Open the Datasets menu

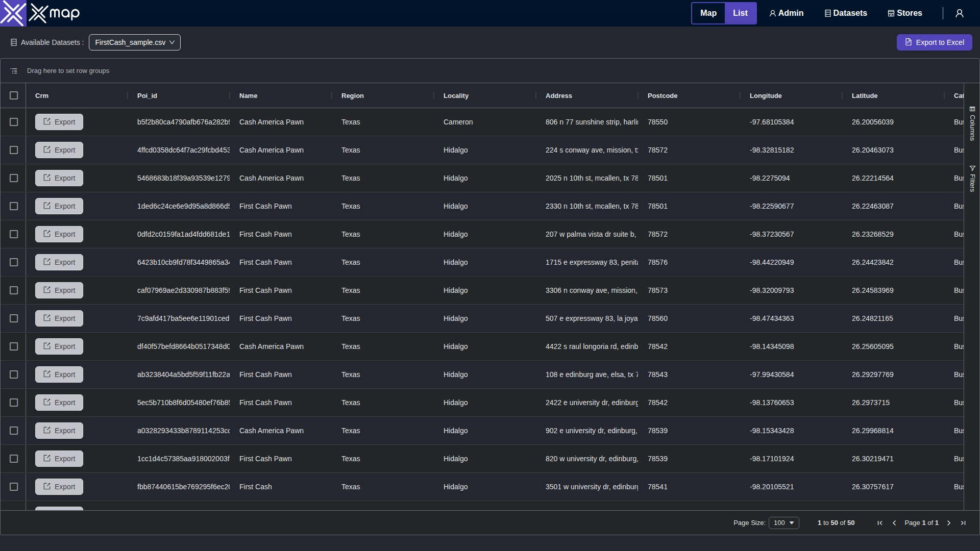pos(845,13)
